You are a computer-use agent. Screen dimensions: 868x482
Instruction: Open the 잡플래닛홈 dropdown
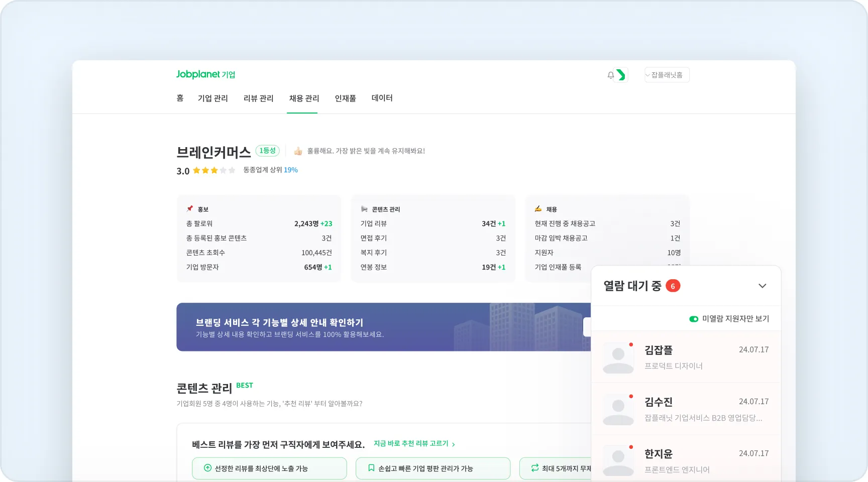click(667, 75)
